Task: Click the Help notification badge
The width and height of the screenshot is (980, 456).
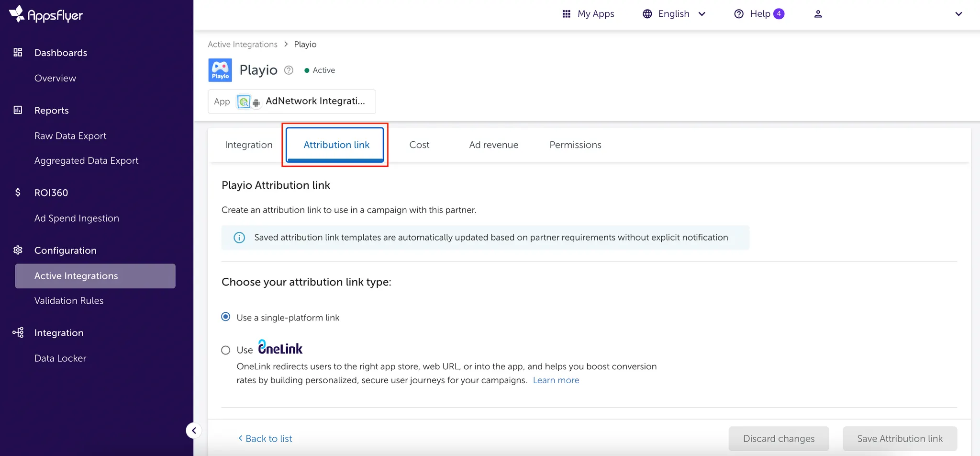Action: [779, 14]
